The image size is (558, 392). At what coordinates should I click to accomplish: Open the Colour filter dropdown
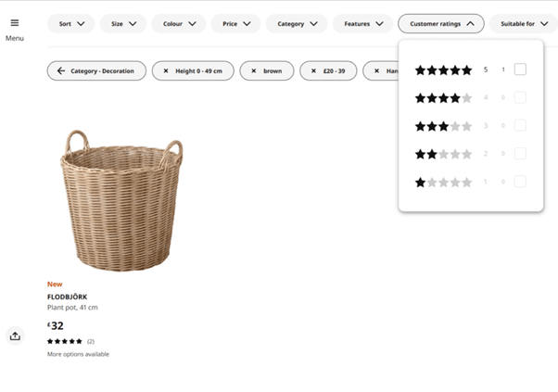(179, 24)
